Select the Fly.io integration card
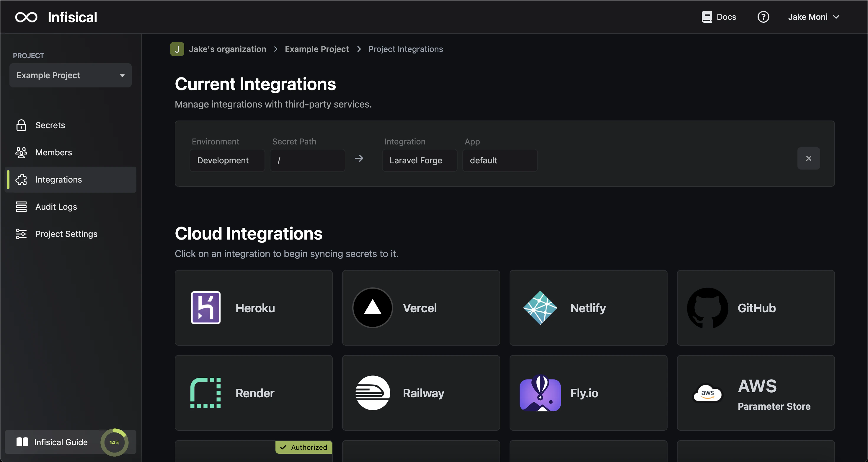The image size is (868, 462). pos(588,393)
